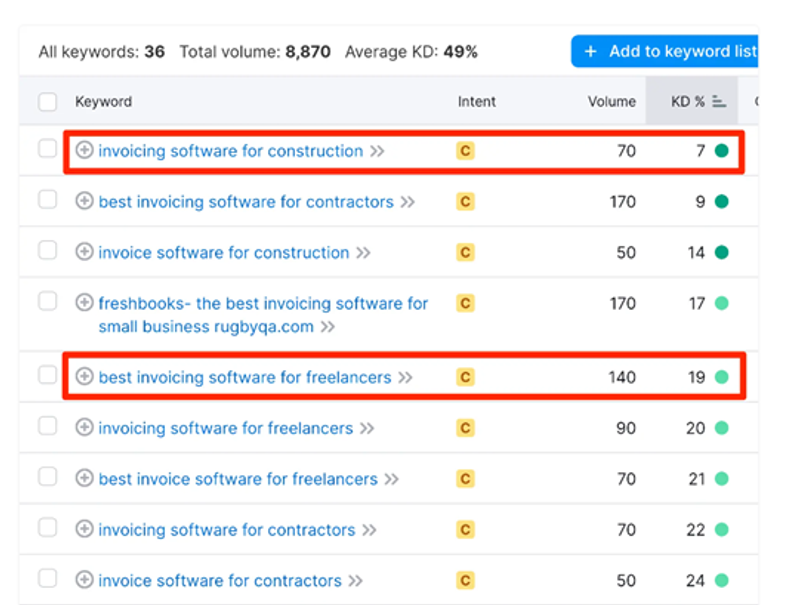The height and width of the screenshot is (605, 800).
Task: Open the 'freshbooks- the best invoicing software' link
Action: click(x=263, y=315)
